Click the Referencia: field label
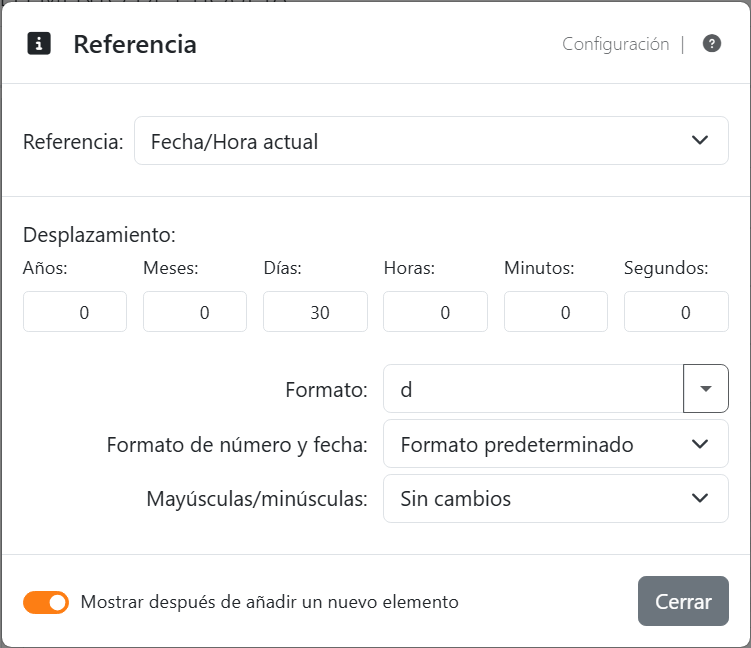751x648 pixels. coord(73,142)
